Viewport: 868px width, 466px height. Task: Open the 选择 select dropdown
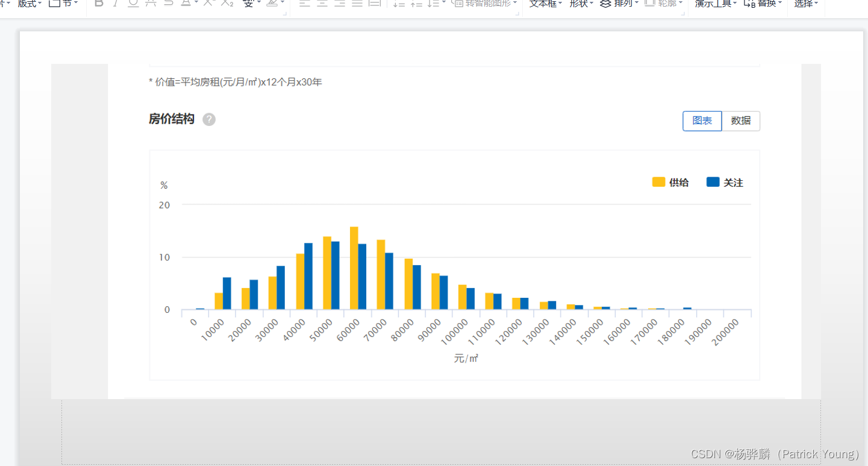[x=806, y=3]
